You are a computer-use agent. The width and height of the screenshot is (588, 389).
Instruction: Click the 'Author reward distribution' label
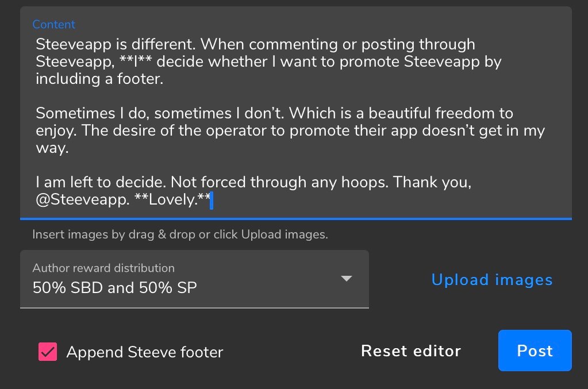coord(103,268)
